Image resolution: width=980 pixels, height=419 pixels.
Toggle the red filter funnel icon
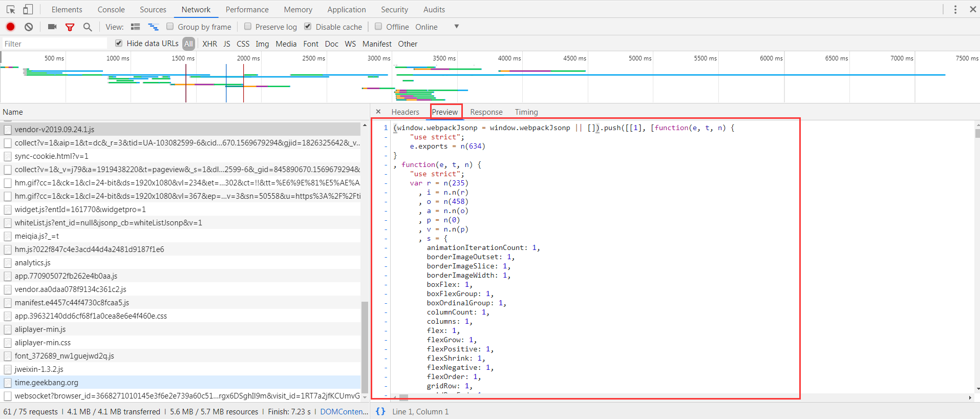pos(70,27)
